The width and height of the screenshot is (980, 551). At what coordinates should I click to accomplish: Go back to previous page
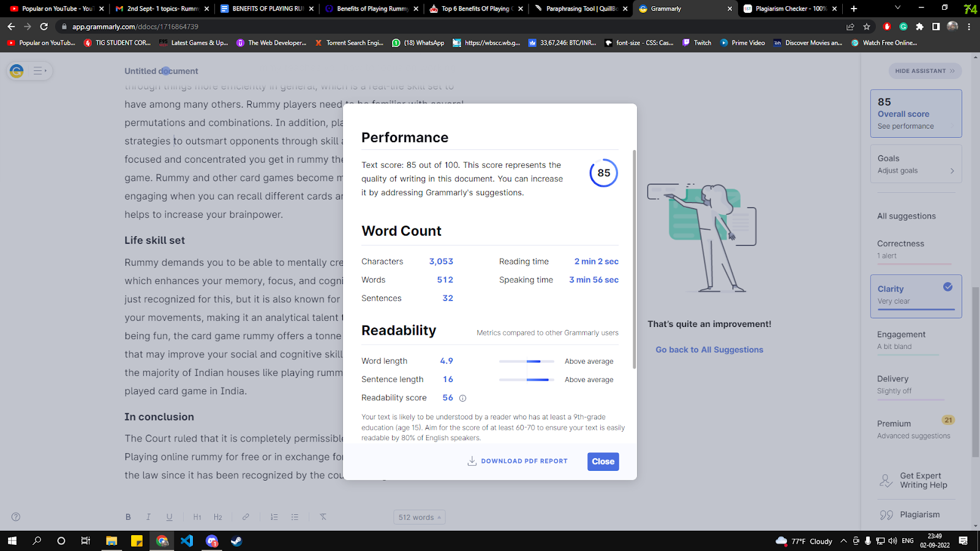[x=11, y=27]
